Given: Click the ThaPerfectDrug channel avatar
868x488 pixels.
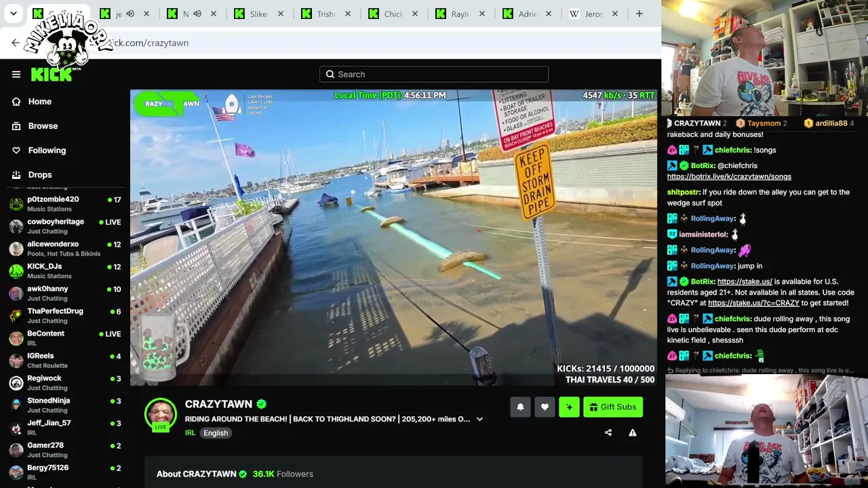Looking at the screenshot, I should [x=16, y=316].
